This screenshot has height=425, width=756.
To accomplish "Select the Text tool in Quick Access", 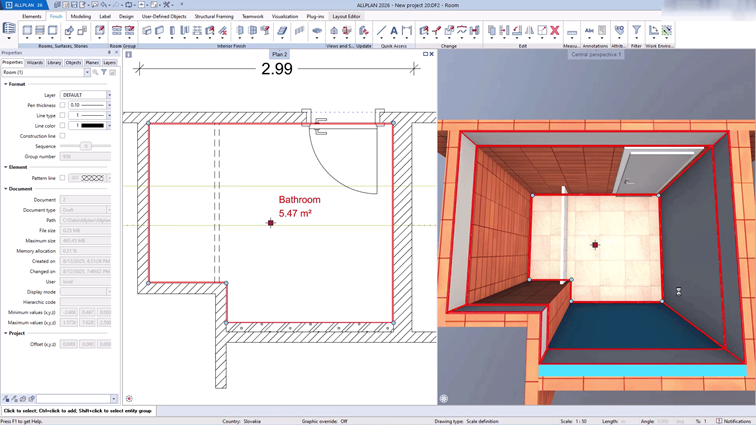I will click(x=394, y=31).
